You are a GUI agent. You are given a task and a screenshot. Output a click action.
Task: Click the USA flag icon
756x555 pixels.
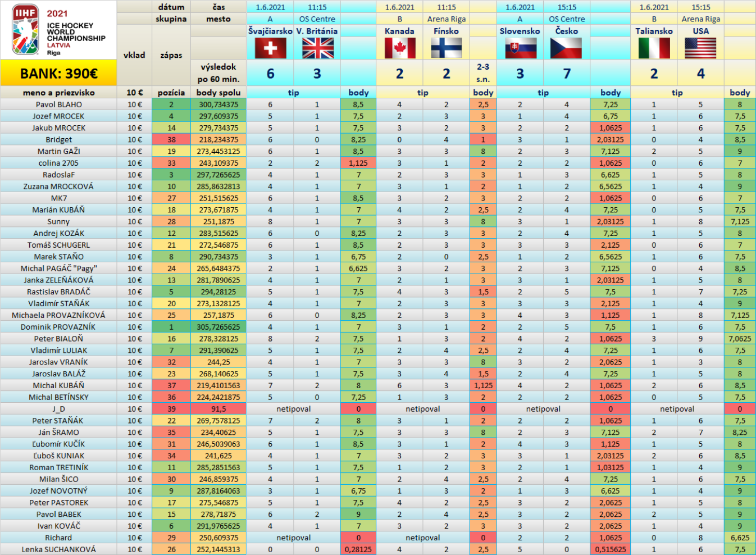pos(700,48)
